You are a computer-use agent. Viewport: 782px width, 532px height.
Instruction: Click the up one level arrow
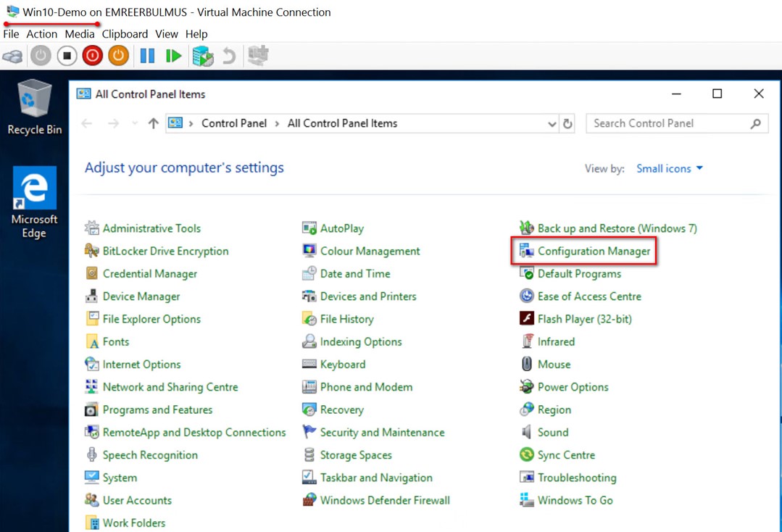[x=153, y=123]
